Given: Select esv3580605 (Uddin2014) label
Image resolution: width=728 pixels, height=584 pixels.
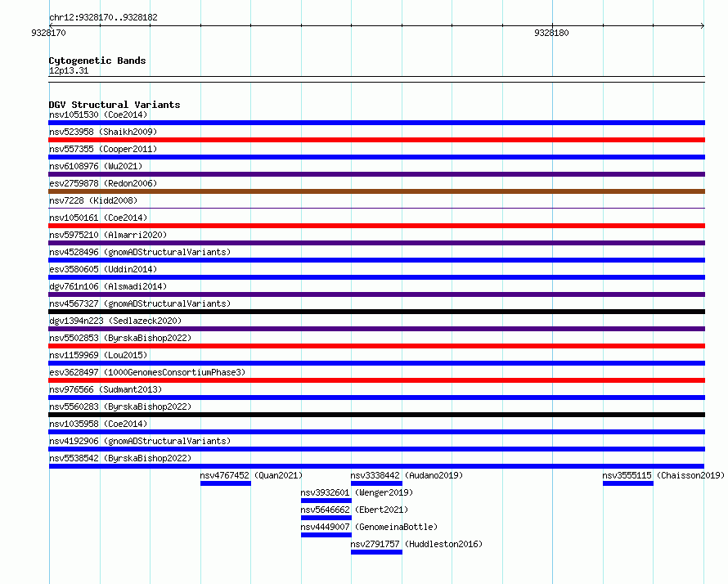Looking at the screenshot, I should (x=103, y=269).
